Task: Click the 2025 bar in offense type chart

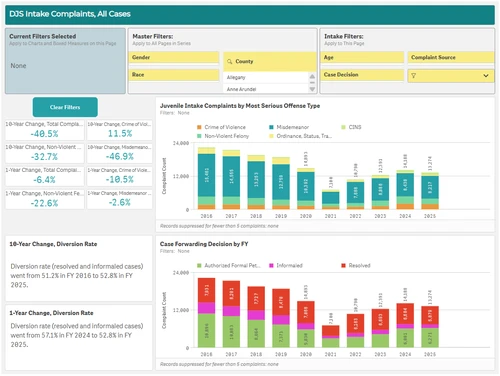Action: click(430, 191)
